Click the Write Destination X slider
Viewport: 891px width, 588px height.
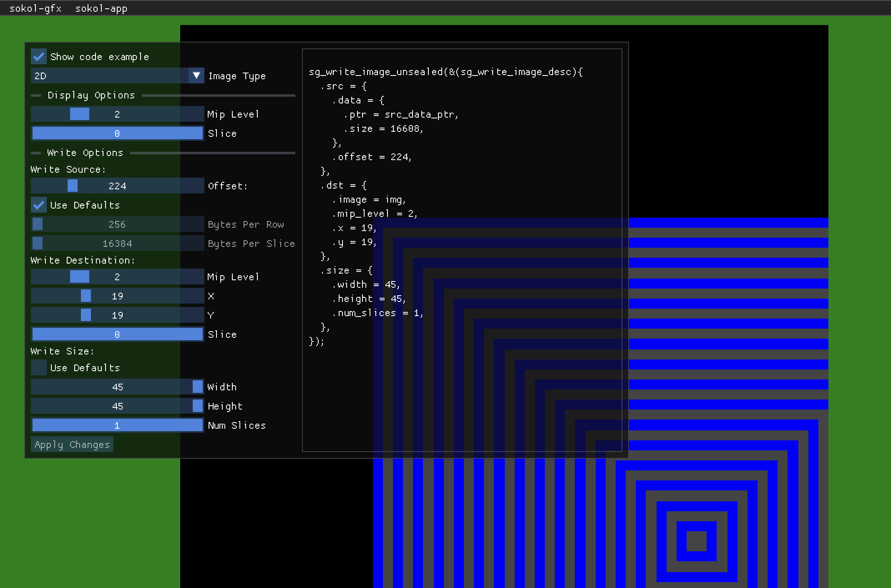[117, 296]
